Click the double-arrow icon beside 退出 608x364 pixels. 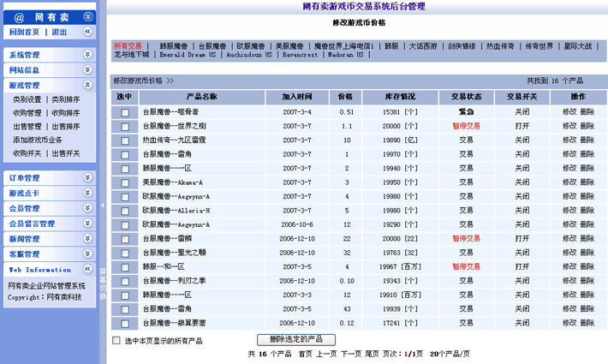87,32
